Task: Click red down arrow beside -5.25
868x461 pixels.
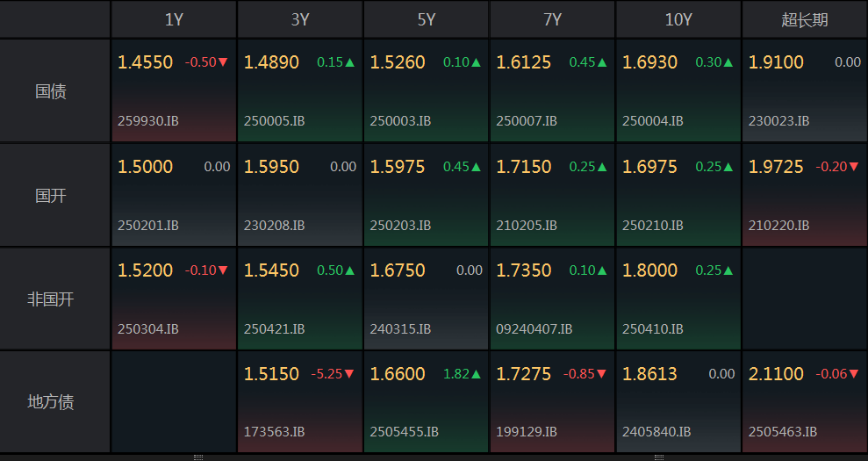Action: coord(349,374)
